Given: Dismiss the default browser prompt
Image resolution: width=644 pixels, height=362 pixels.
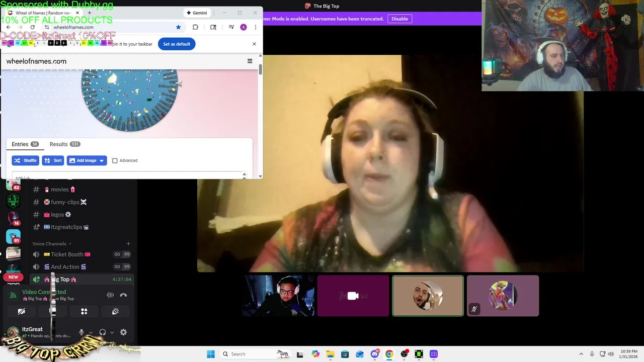Looking at the screenshot, I should click(x=254, y=44).
